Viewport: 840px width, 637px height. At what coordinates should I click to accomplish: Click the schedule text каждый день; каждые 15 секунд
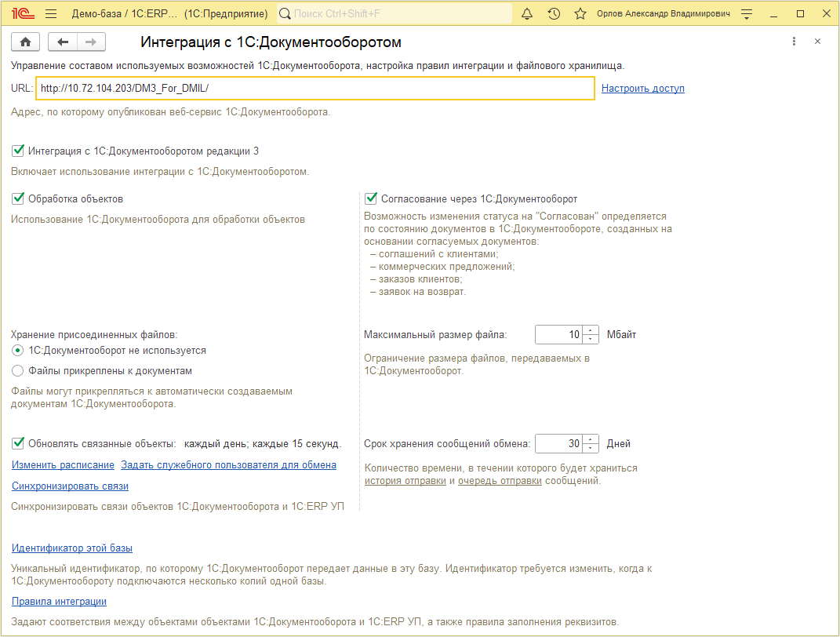[263, 443]
